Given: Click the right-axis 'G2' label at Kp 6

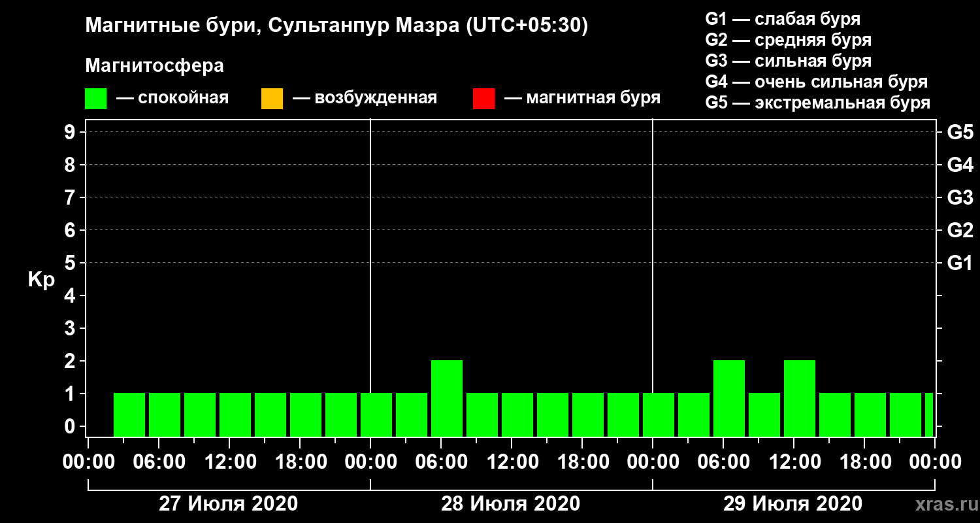Looking at the screenshot, I should (x=960, y=230).
